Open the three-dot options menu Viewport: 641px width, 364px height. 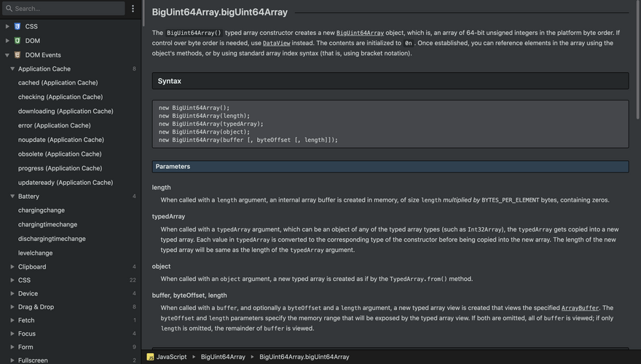coord(133,9)
